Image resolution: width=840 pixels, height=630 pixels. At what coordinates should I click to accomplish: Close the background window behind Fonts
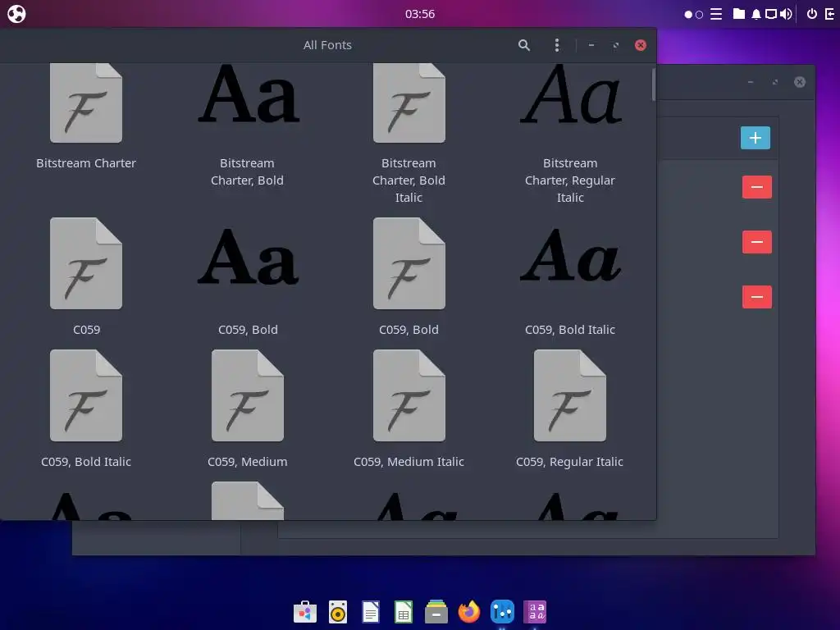click(x=800, y=82)
